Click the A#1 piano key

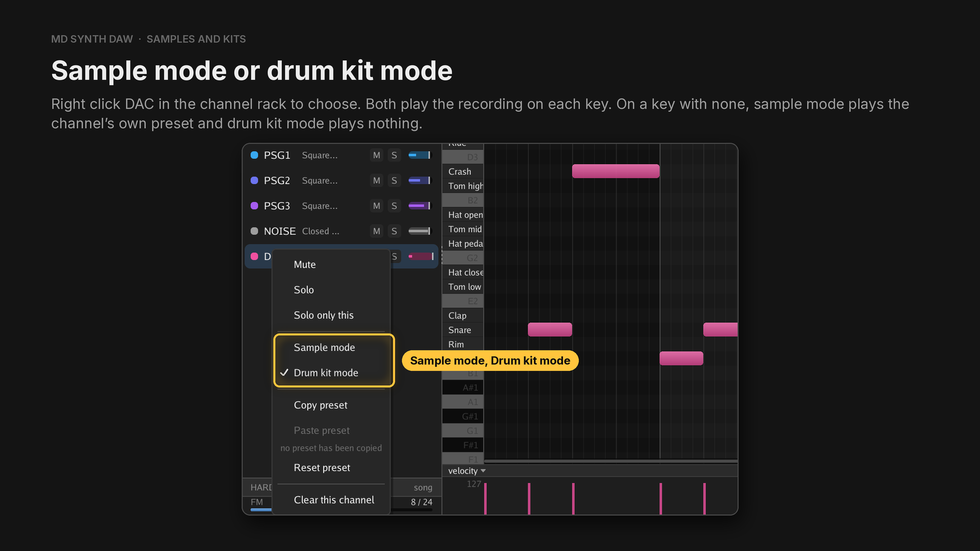pos(462,388)
